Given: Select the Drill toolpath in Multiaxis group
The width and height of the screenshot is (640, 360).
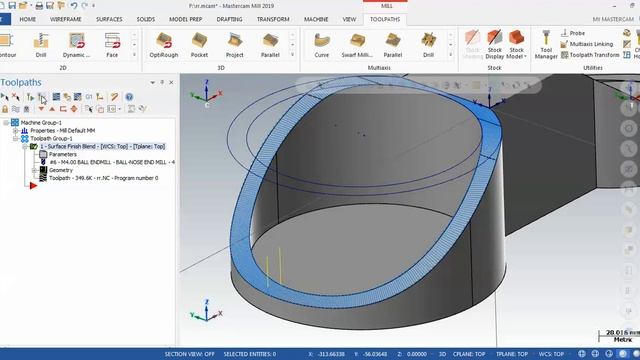Looking at the screenshot, I should pos(428,45).
